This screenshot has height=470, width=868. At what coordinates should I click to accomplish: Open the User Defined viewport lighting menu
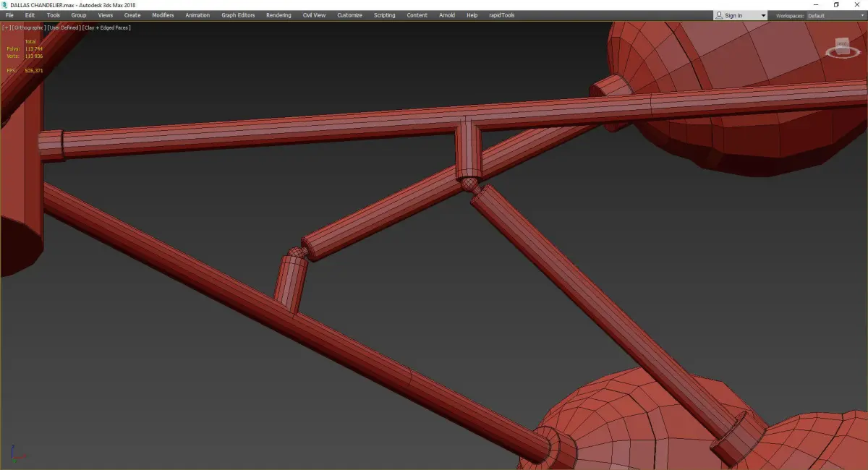click(64, 27)
